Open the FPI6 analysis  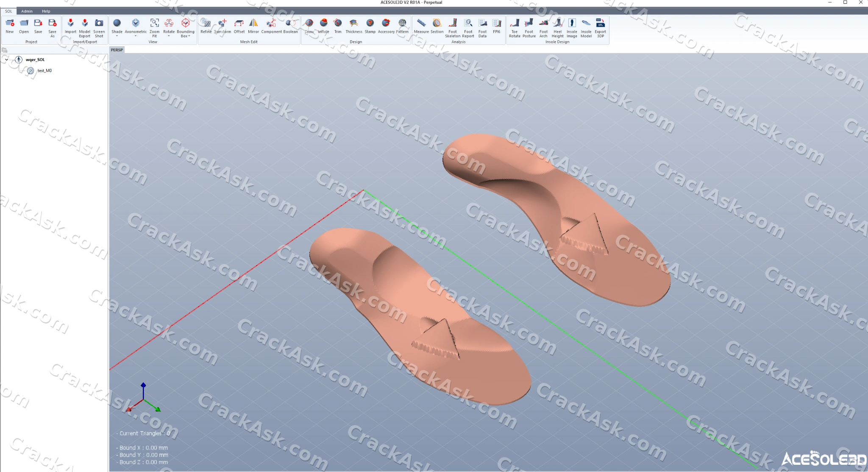497,26
